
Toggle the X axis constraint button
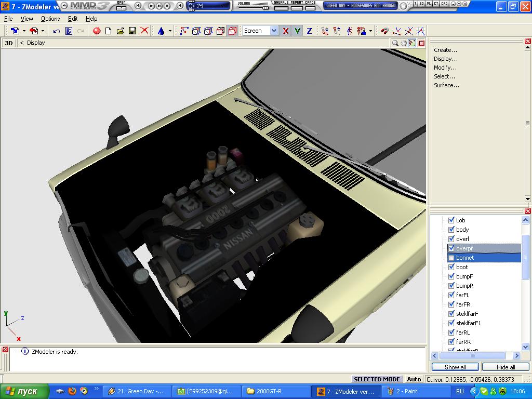coord(286,31)
